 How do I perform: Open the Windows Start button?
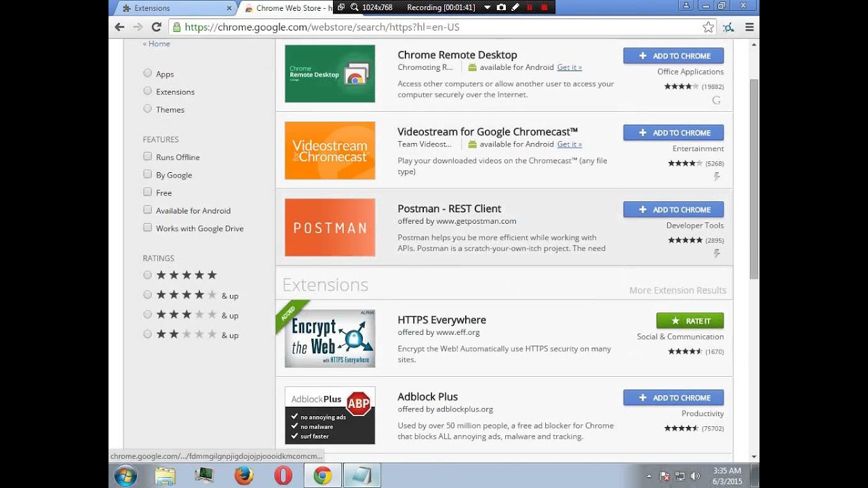point(125,476)
